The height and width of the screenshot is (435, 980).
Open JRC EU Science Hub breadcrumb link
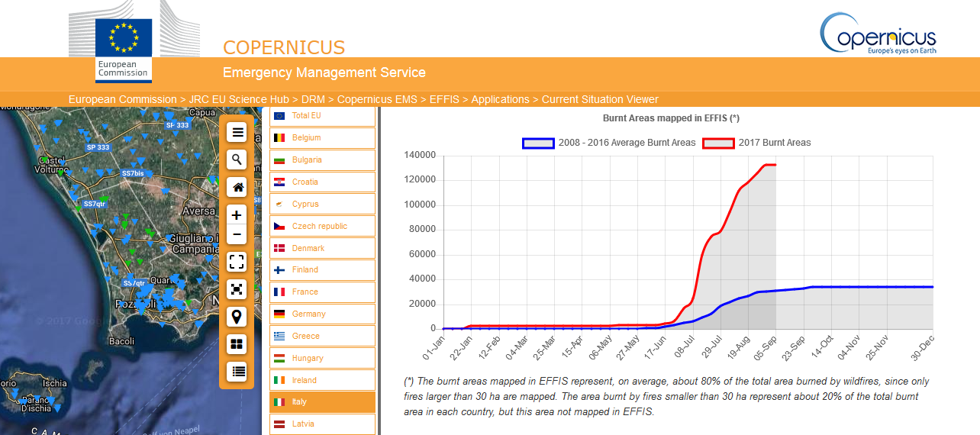[239, 99]
